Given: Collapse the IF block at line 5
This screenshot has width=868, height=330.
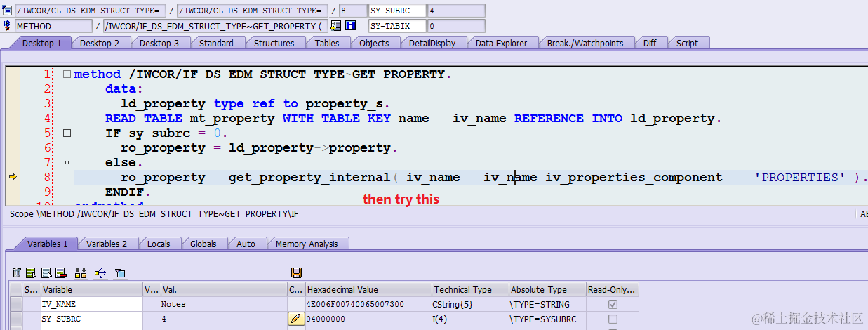Looking at the screenshot, I should [x=67, y=133].
